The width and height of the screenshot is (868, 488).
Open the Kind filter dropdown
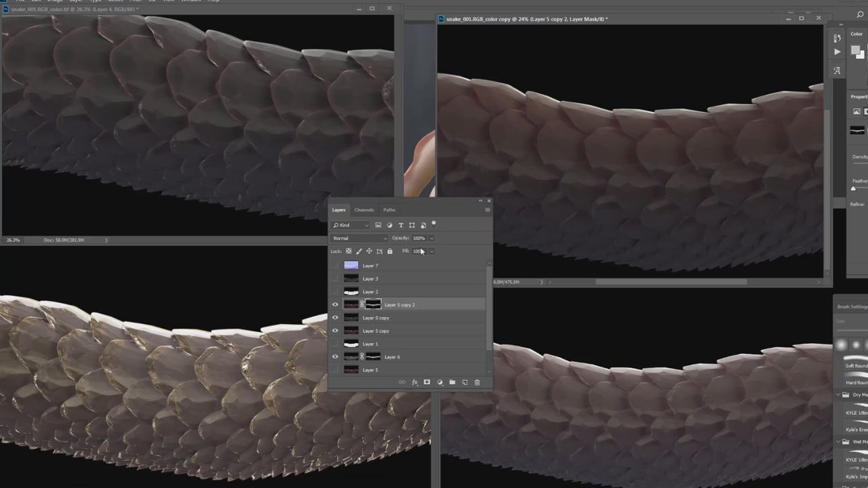(x=351, y=225)
